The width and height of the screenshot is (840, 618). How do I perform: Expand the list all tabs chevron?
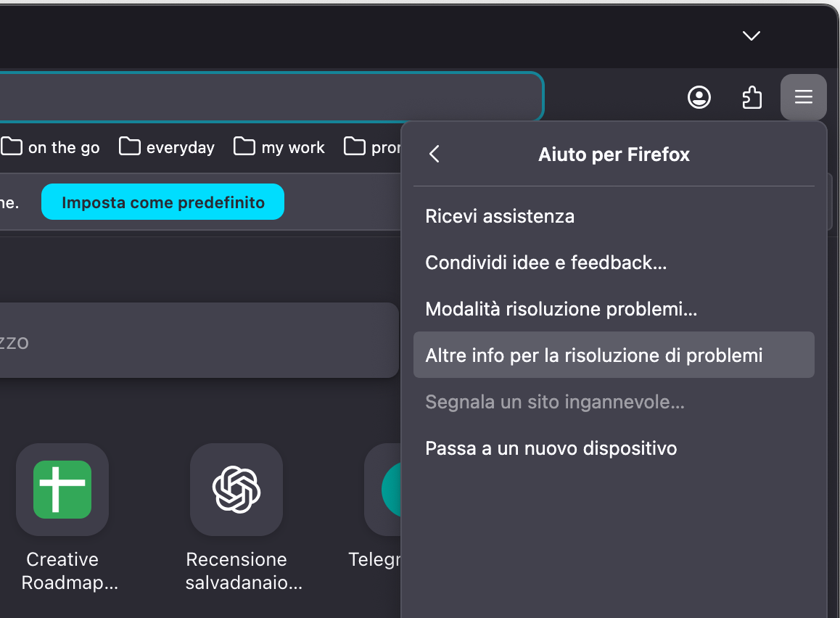pyautogui.click(x=752, y=36)
